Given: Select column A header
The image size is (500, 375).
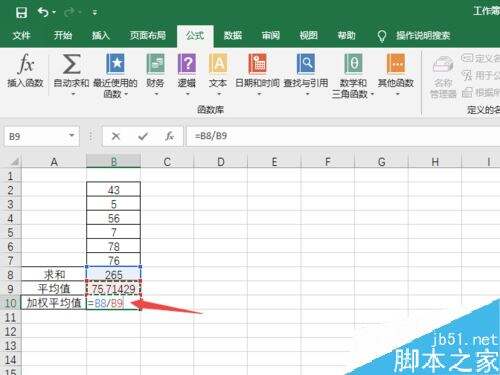Looking at the screenshot, I should pos(54,162).
